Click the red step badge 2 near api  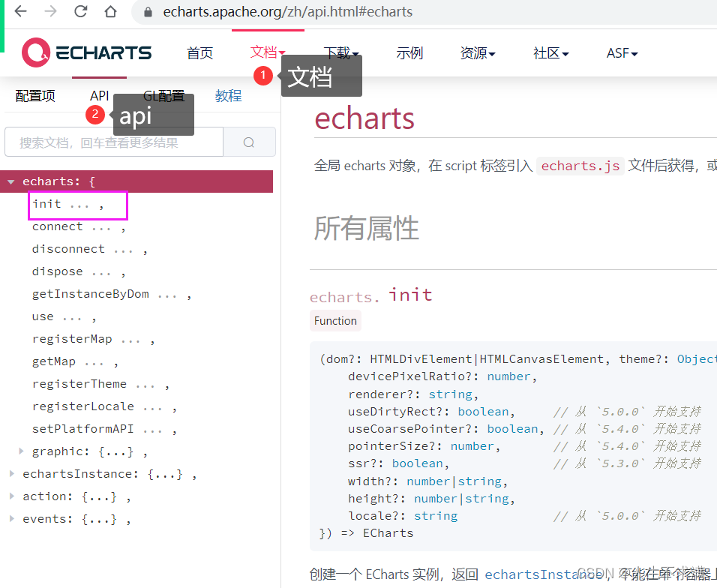95,115
